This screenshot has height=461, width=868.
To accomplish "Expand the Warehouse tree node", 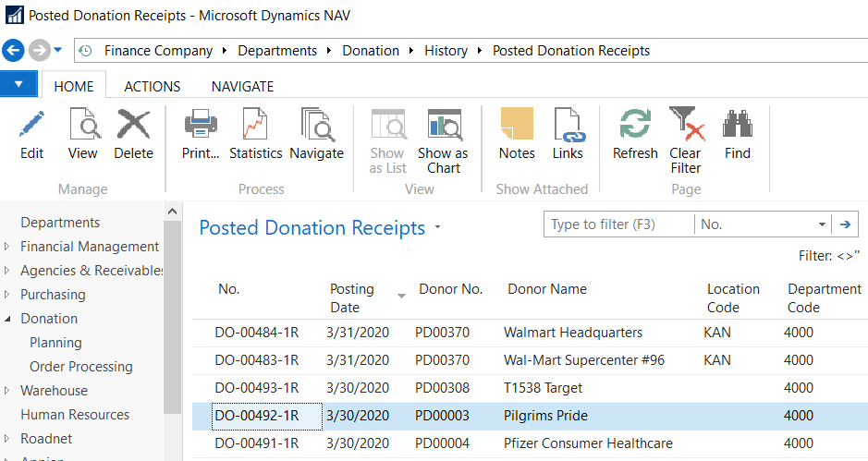I will click(6, 390).
